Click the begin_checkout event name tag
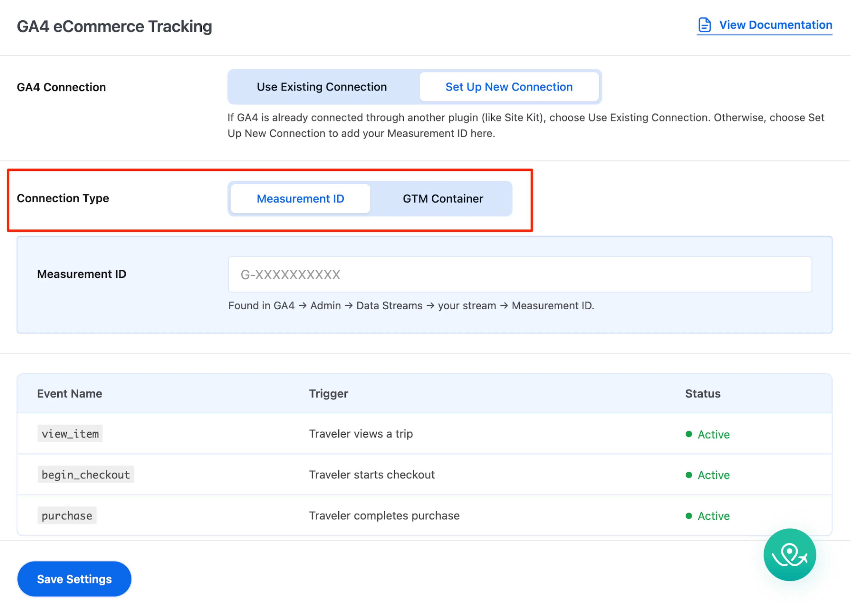The width and height of the screenshot is (867, 616). (86, 475)
